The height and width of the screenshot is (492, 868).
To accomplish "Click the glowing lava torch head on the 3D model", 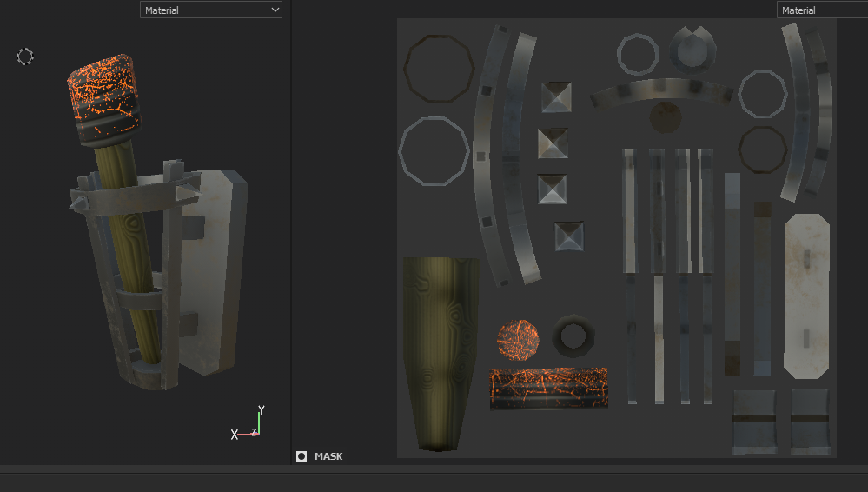I will [x=104, y=97].
